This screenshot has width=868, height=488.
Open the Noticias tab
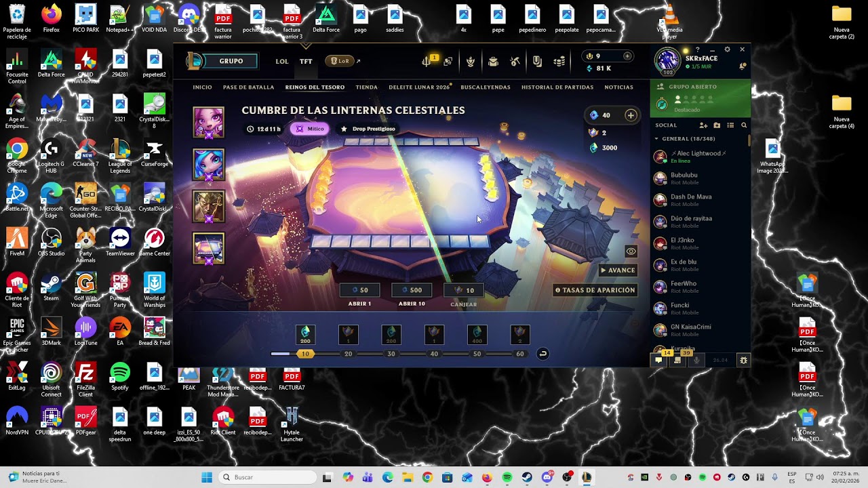point(618,87)
